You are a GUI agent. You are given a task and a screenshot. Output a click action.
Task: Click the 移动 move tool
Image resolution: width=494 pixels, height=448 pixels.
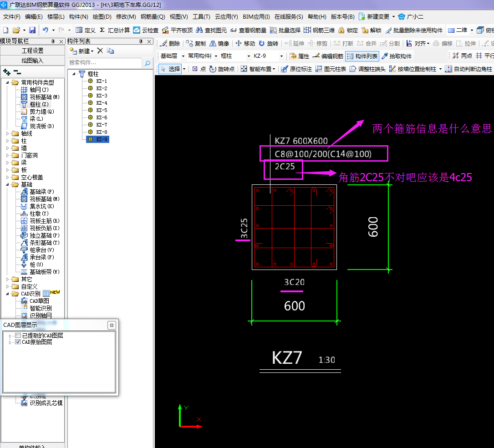coord(245,43)
